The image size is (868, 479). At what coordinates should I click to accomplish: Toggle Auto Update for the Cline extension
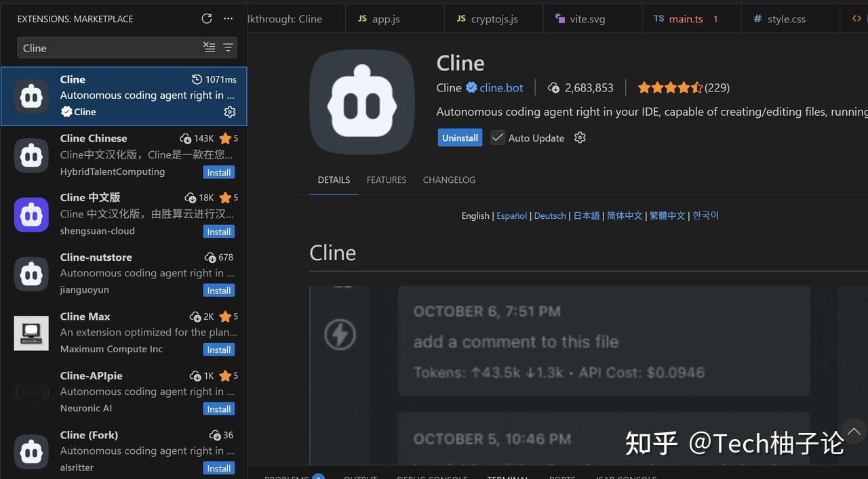pos(498,138)
